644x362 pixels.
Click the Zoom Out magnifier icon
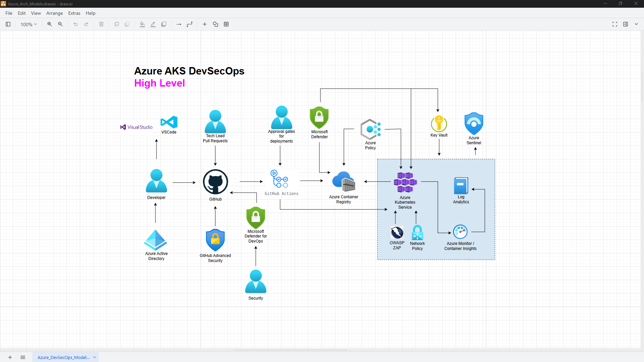[60, 24]
